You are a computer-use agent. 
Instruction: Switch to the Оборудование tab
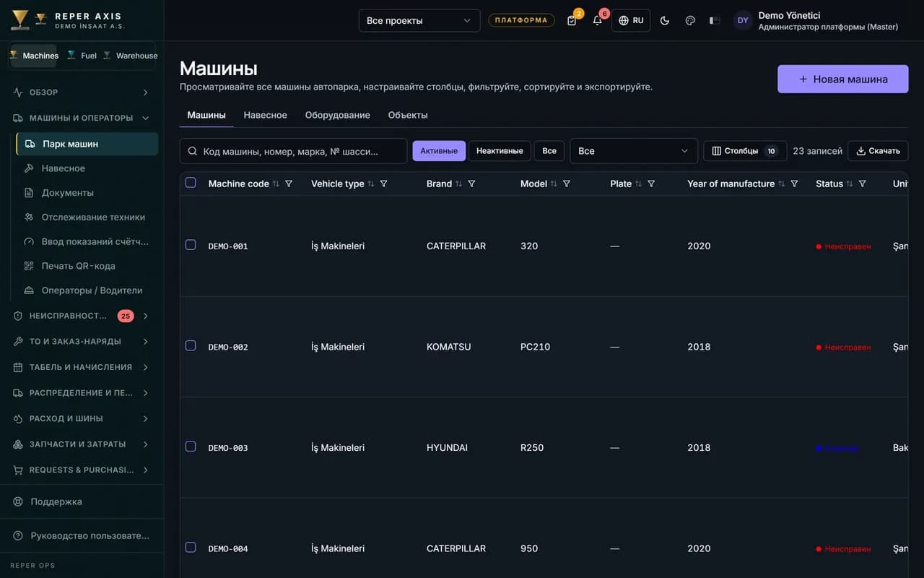(x=337, y=115)
